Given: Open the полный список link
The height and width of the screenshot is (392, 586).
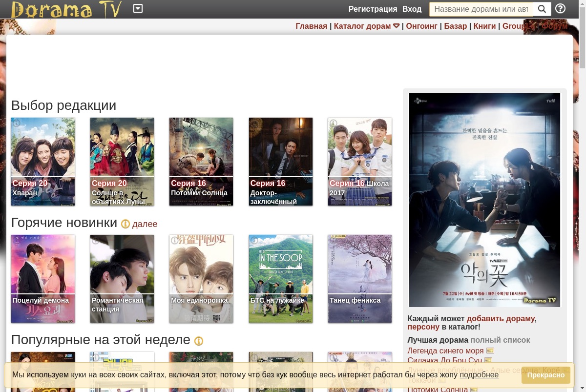Looking at the screenshot, I should point(500,340).
